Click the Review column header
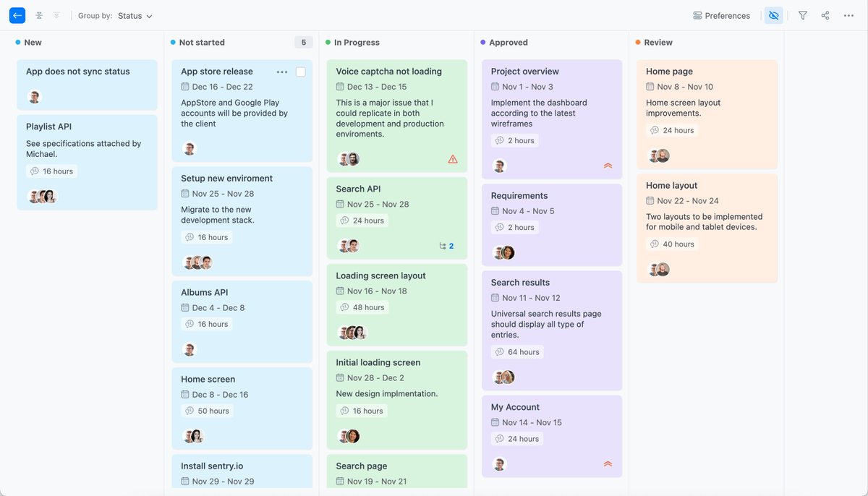The image size is (868, 496). [x=658, y=43]
